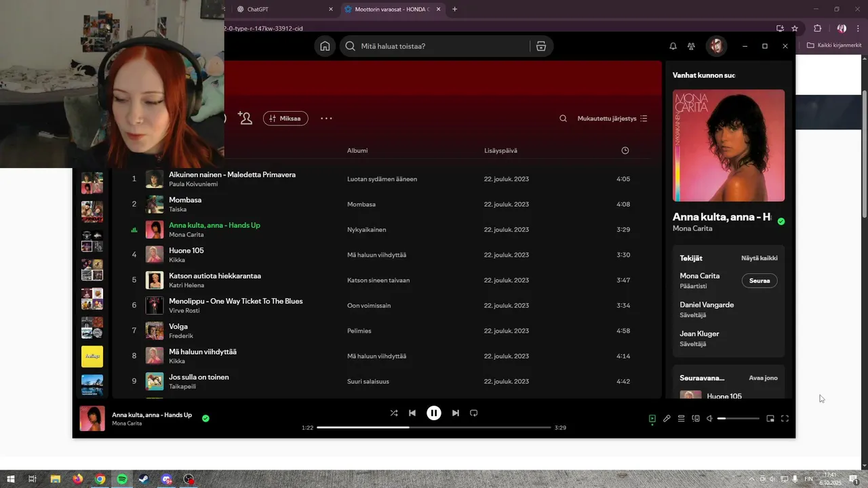Click Avaa jono link
Viewport: 868px width, 488px height.
764,378
